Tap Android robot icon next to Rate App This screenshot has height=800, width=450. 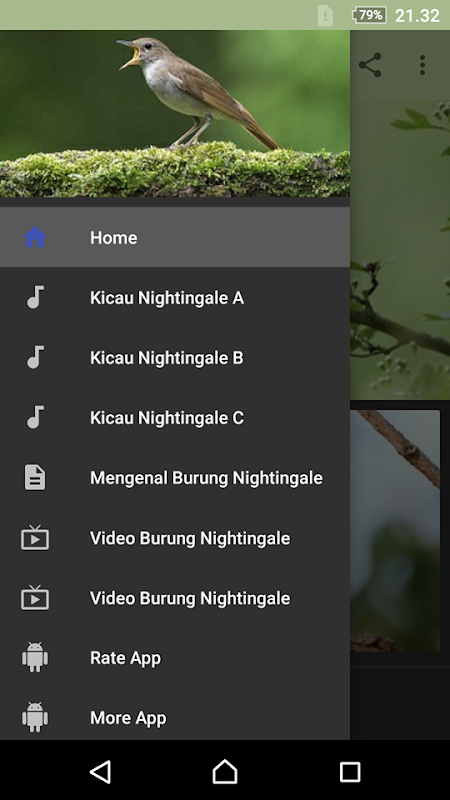35,657
